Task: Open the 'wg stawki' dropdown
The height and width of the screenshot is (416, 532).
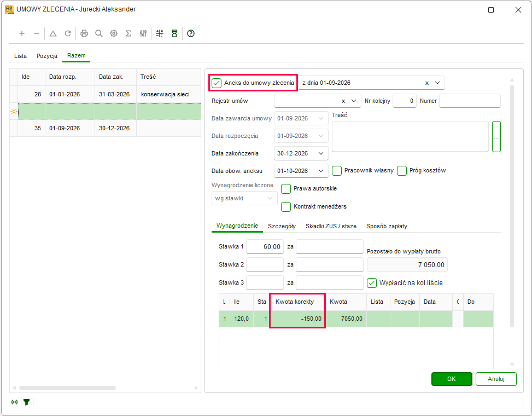Action: click(x=244, y=198)
